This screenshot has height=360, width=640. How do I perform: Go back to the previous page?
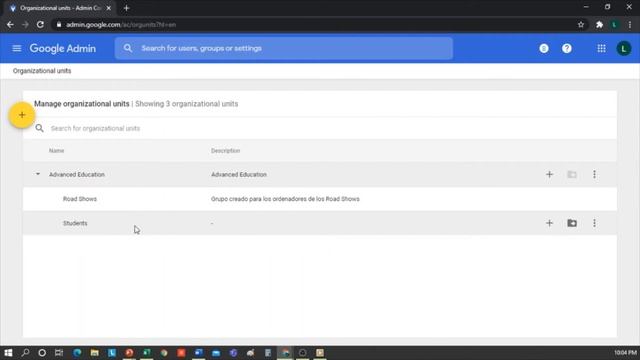(x=10, y=25)
